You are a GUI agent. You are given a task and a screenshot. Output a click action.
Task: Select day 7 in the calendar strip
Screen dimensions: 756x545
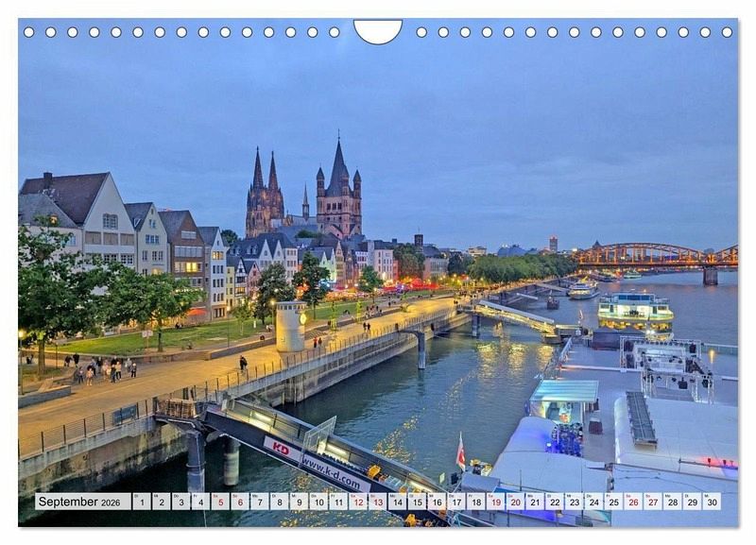pyautogui.click(x=259, y=502)
